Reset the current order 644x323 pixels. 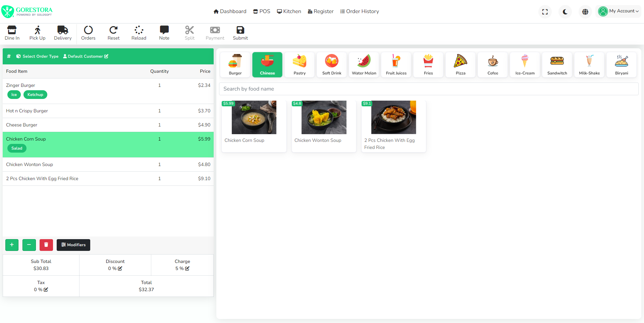coord(113,33)
